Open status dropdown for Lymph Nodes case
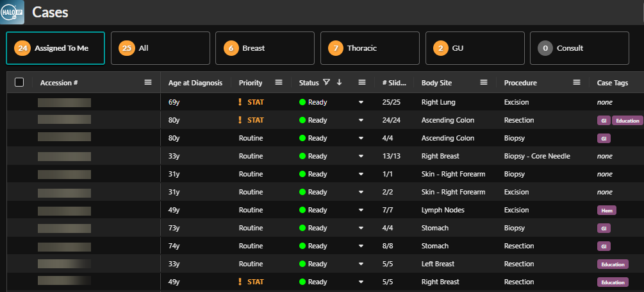This screenshot has height=292, width=644. [361, 210]
